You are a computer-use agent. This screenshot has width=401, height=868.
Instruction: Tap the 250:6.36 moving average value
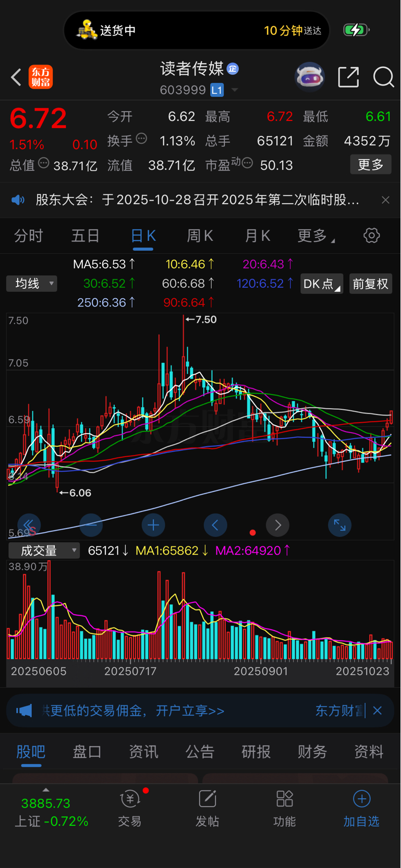[x=106, y=302]
